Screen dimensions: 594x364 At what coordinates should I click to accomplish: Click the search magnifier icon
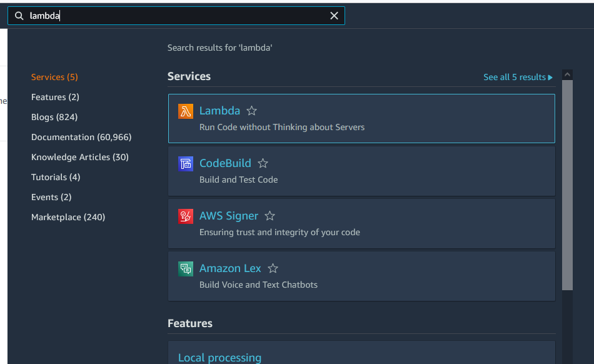[x=19, y=16]
